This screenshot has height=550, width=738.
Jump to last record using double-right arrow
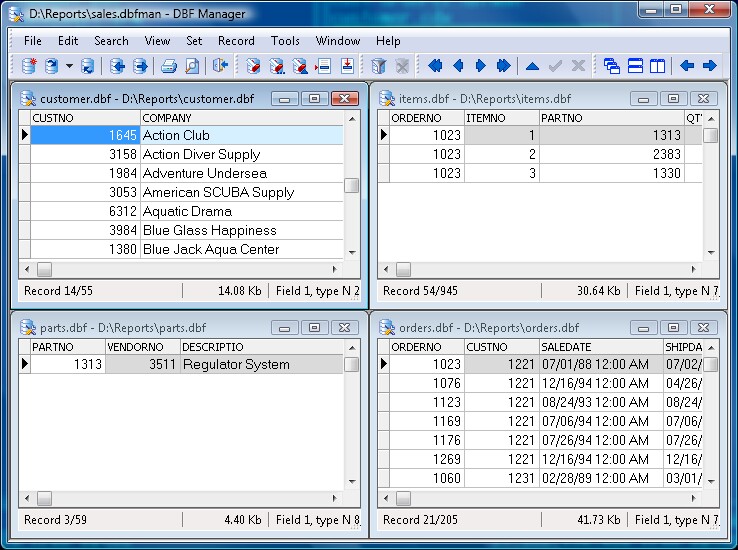503,66
